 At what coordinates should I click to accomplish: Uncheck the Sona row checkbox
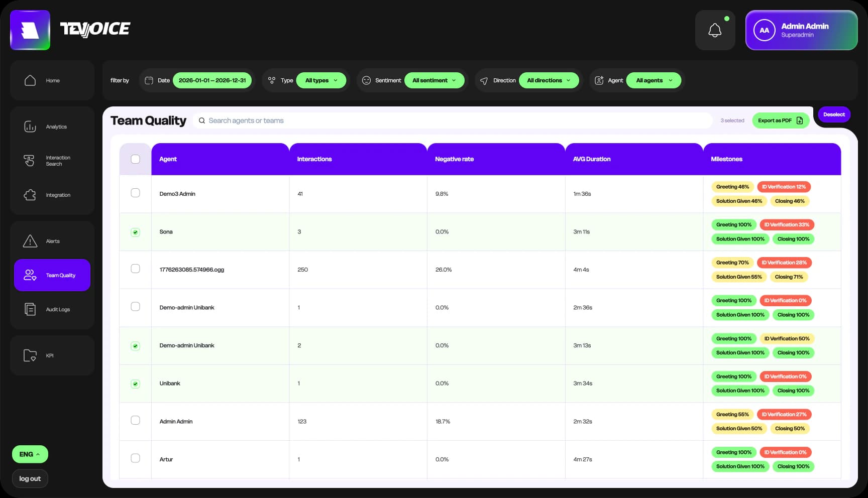(135, 232)
